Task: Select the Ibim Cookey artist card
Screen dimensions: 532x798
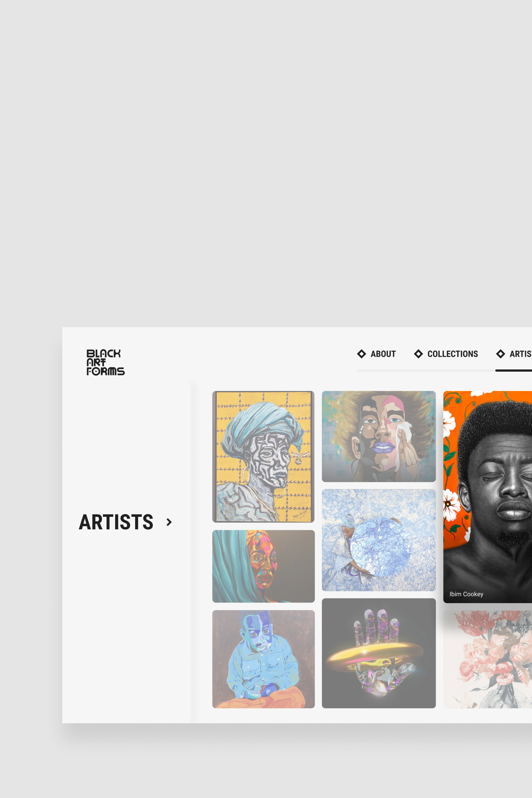Action: [x=488, y=497]
